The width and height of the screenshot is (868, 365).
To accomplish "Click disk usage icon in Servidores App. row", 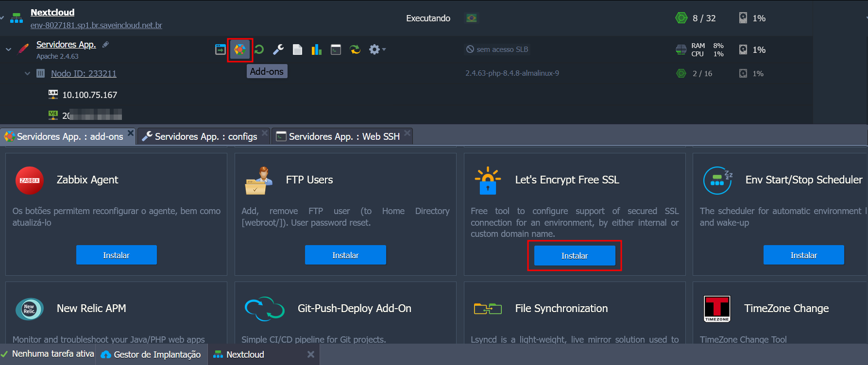I will [x=743, y=49].
